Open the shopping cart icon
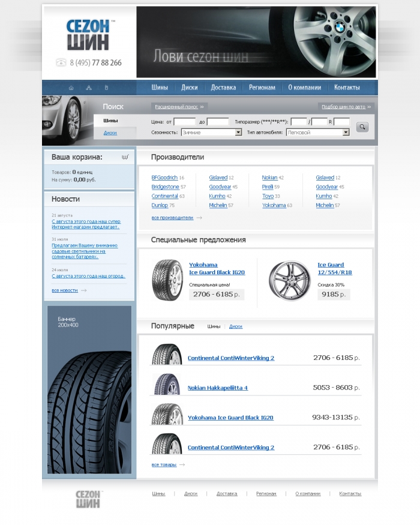Screen dimensions: 420x525 [125, 157]
